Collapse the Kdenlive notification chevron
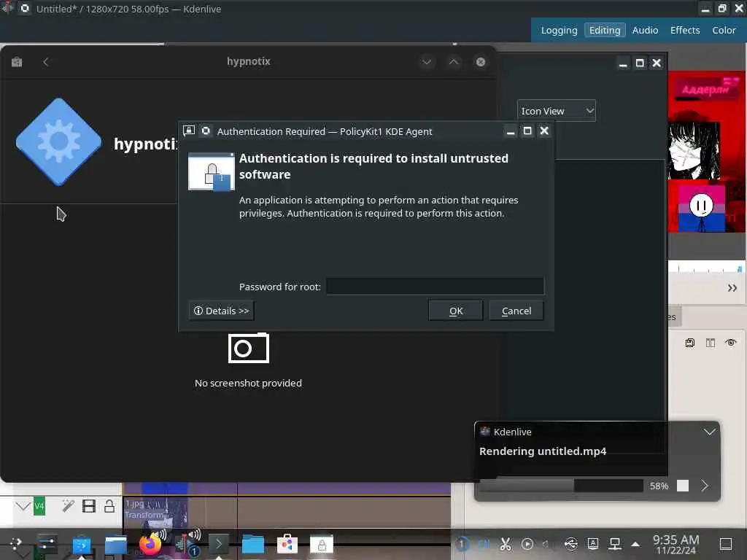Viewport: 747px width, 560px height. [709, 432]
